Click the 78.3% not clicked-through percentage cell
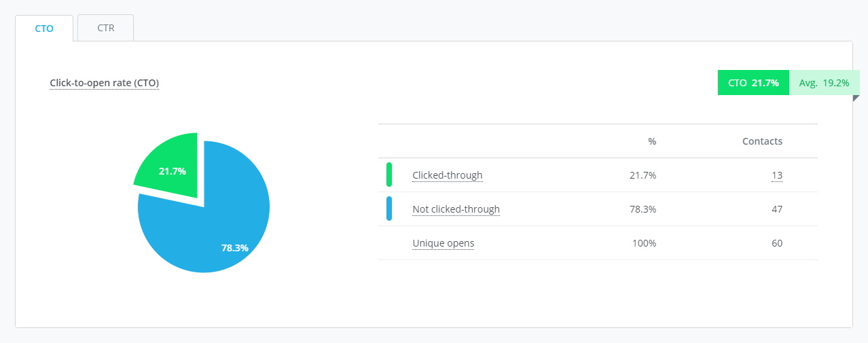Image resolution: width=868 pixels, height=343 pixels. click(643, 209)
